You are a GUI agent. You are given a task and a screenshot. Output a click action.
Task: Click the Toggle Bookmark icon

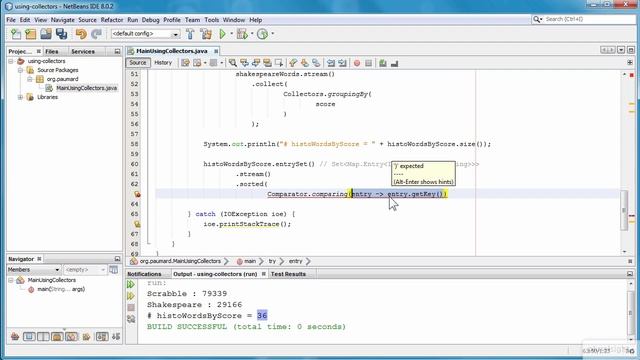coord(316,63)
